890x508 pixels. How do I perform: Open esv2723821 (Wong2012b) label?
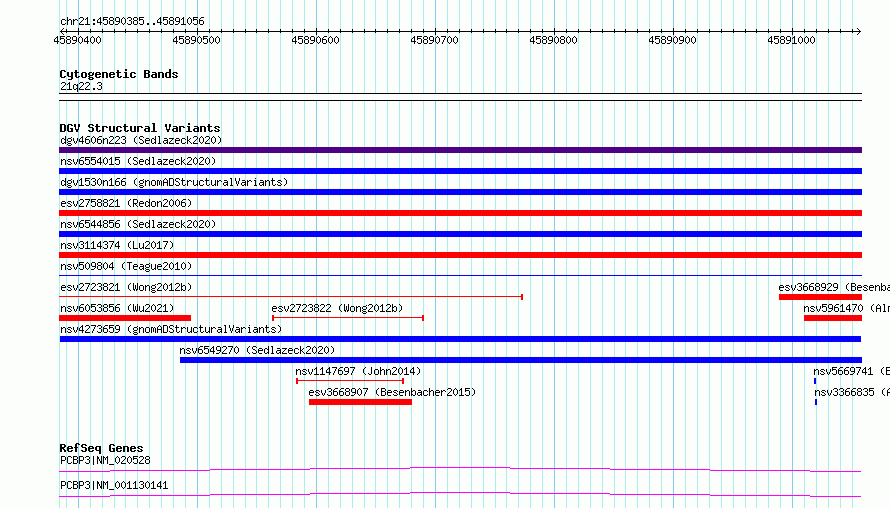click(126, 287)
